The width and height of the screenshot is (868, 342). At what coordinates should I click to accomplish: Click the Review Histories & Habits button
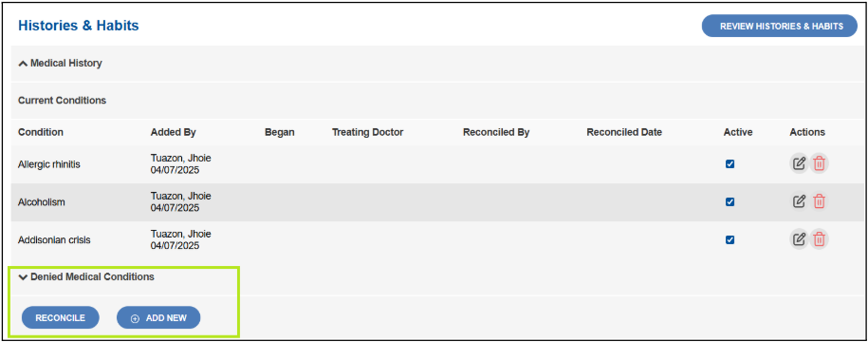click(780, 26)
